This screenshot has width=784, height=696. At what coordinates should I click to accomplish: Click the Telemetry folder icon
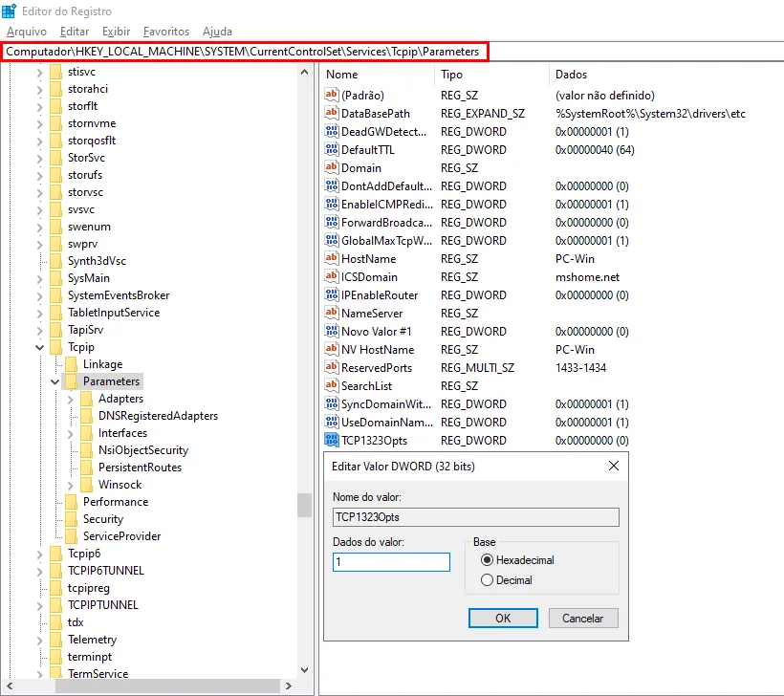tap(56, 639)
